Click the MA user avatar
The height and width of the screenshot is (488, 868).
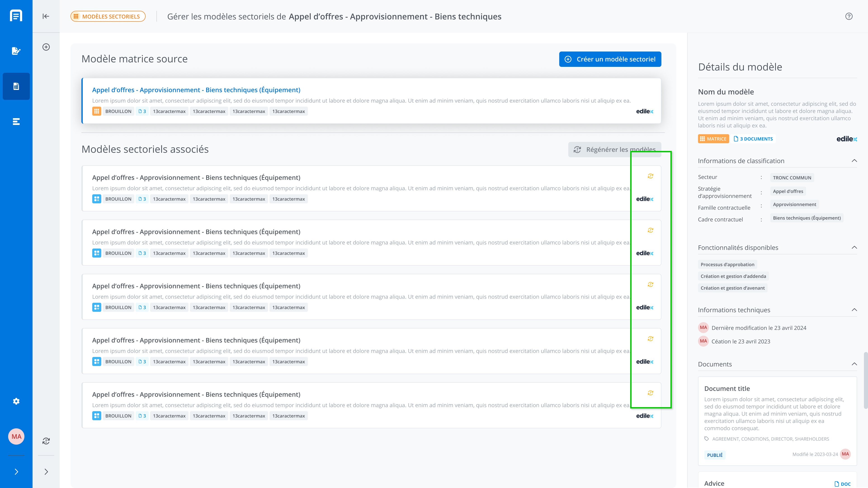point(16,436)
